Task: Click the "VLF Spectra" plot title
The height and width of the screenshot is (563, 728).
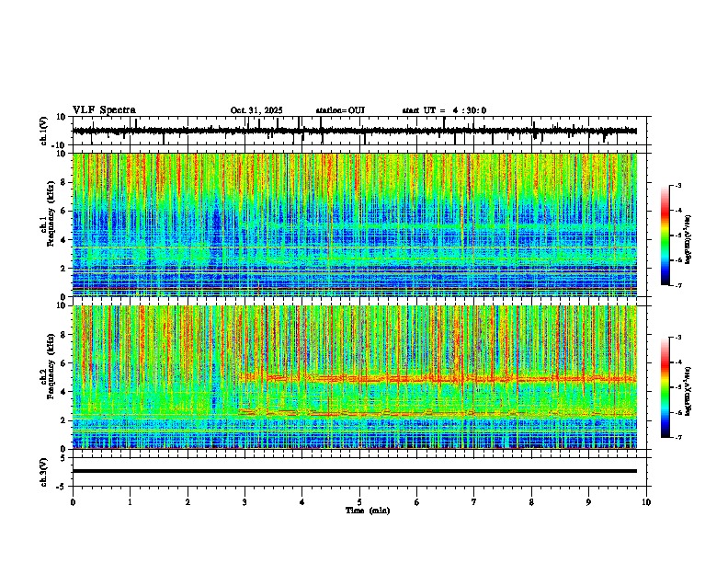Action: pos(104,110)
